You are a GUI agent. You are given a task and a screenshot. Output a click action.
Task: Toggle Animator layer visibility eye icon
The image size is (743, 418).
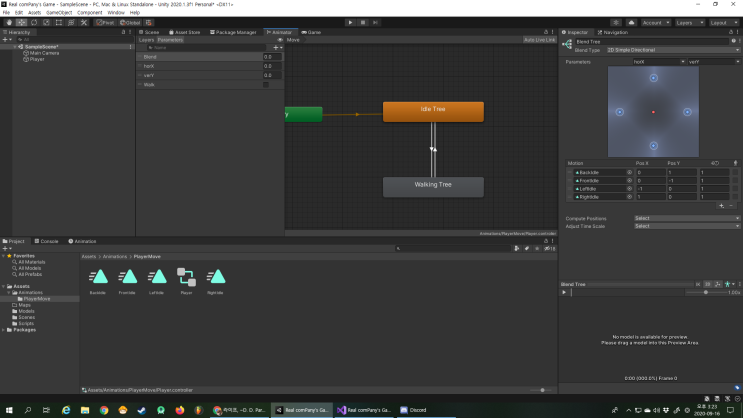click(280, 40)
